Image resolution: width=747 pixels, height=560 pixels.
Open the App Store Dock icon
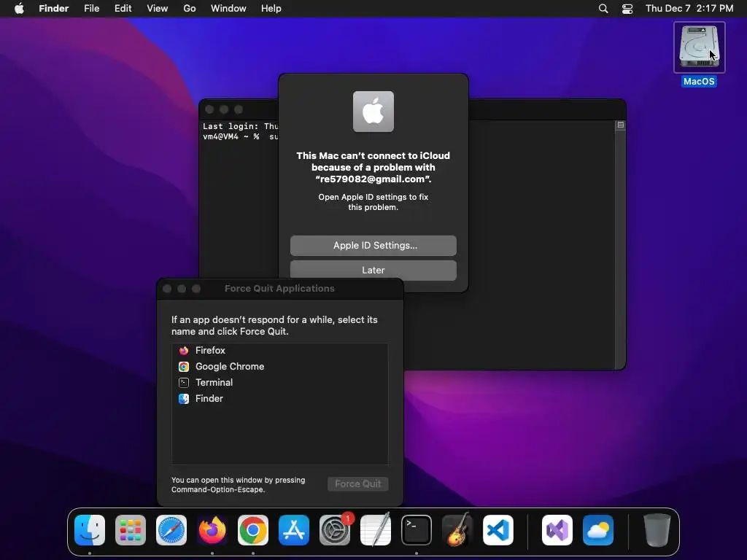coord(294,530)
